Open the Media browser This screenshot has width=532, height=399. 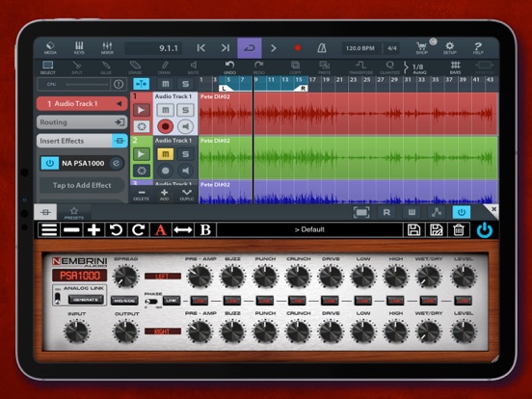pyautogui.click(x=50, y=48)
